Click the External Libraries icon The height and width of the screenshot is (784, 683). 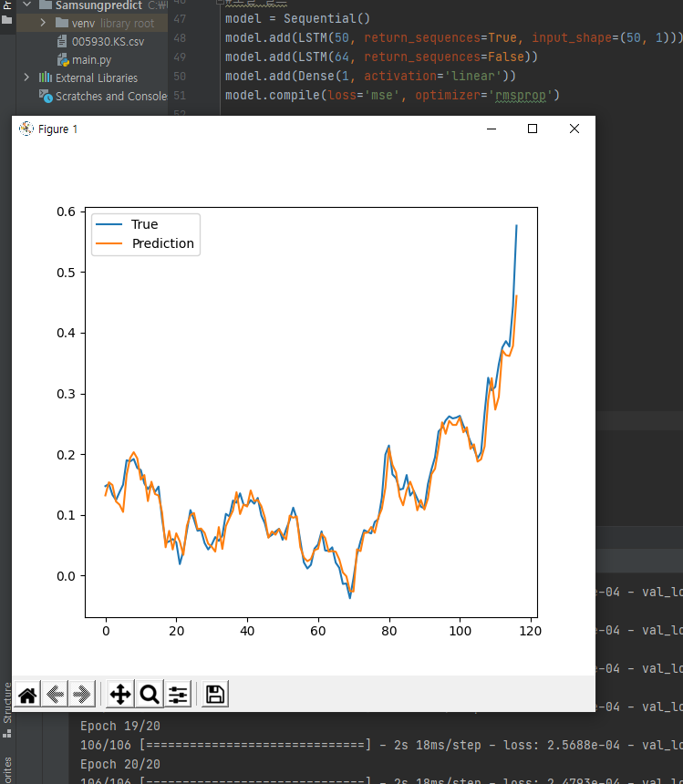pyautogui.click(x=46, y=77)
